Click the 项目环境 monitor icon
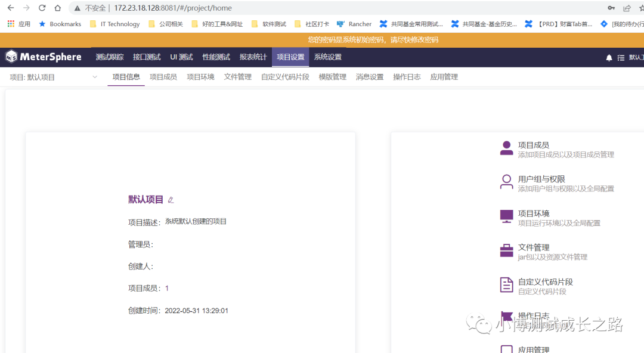 pyautogui.click(x=506, y=216)
